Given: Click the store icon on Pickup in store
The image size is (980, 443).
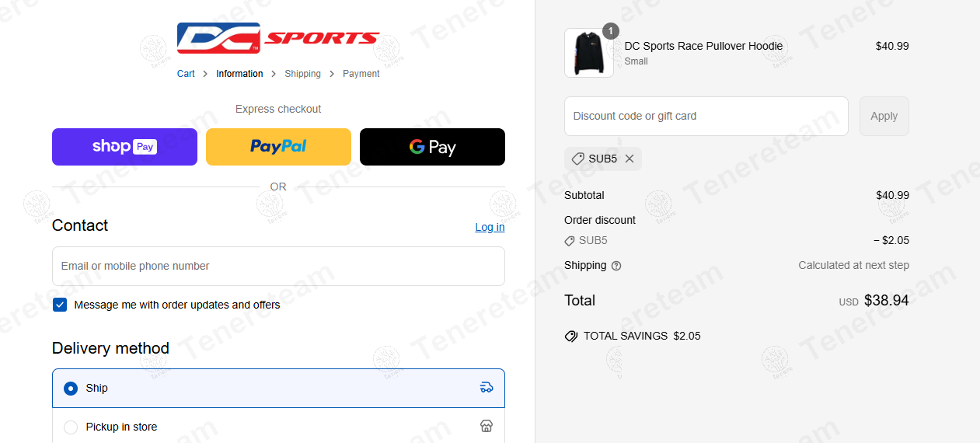Looking at the screenshot, I should (487, 426).
